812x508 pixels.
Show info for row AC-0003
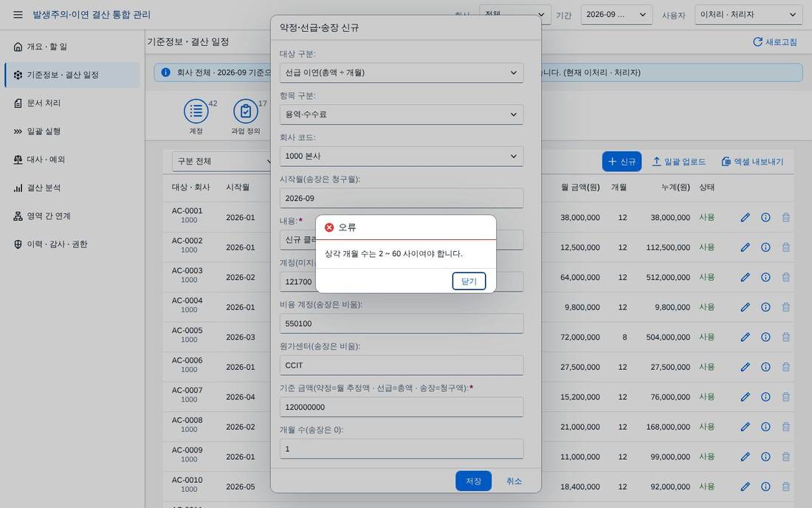[x=765, y=278]
